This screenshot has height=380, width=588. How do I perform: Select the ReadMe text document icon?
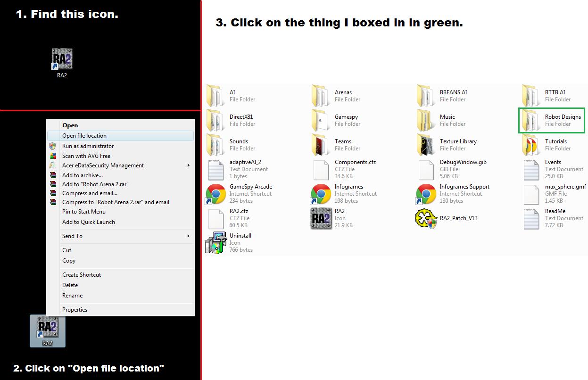tap(531, 218)
